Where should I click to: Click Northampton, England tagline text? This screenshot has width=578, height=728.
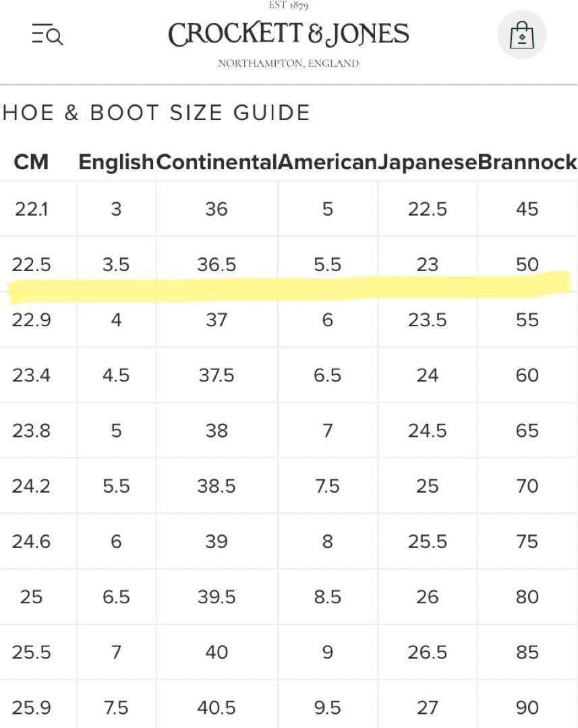289,63
